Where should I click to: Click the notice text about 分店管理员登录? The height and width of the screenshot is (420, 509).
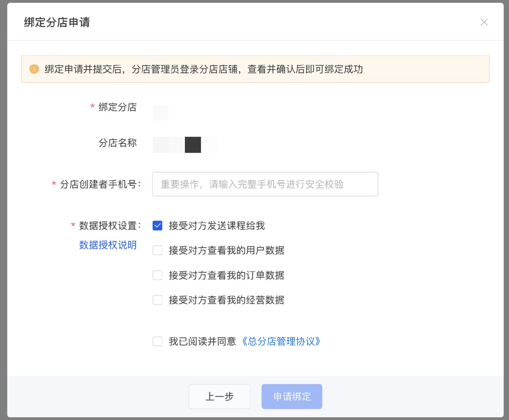pyautogui.click(x=204, y=69)
